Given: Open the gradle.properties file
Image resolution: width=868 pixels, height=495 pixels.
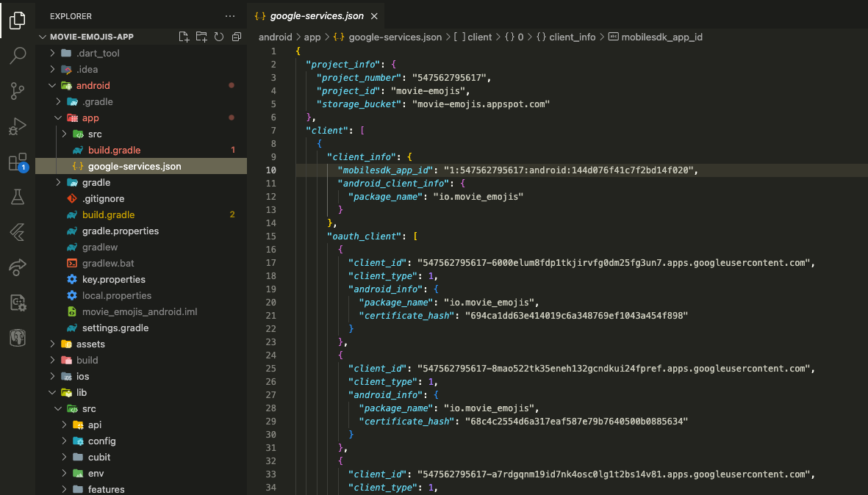Looking at the screenshot, I should coord(141,231).
